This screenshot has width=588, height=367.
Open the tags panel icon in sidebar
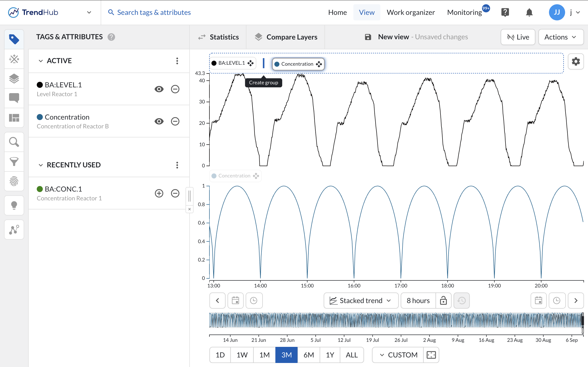pyautogui.click(x=14, y=39)
